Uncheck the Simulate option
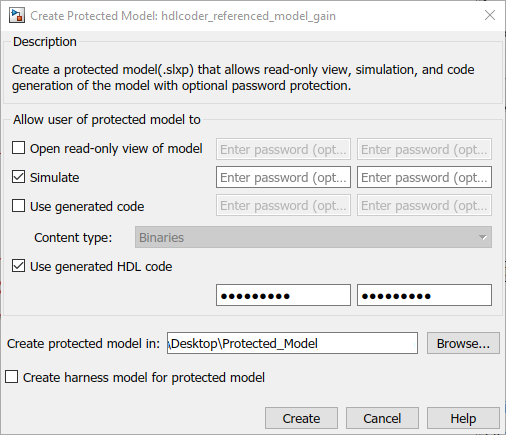Image resolution: width=506 pixels, height=435 pixels. coord(18,177)
